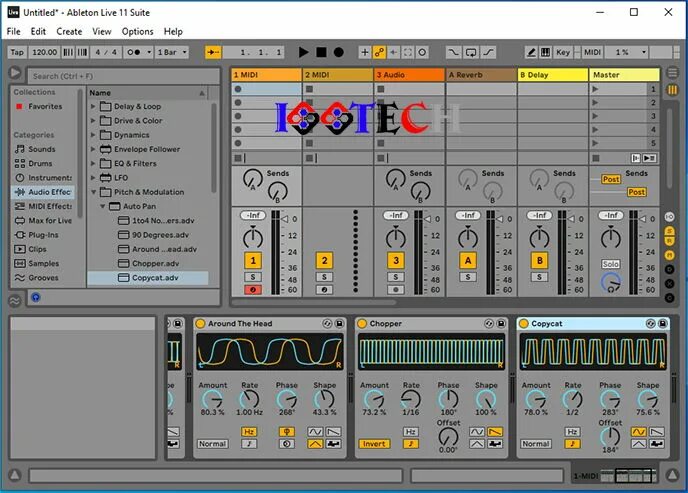Adjust the track 1 MIDI pan knob
Image resolution: width=688 pixels, height=493 pixels.
coord(253,238)
